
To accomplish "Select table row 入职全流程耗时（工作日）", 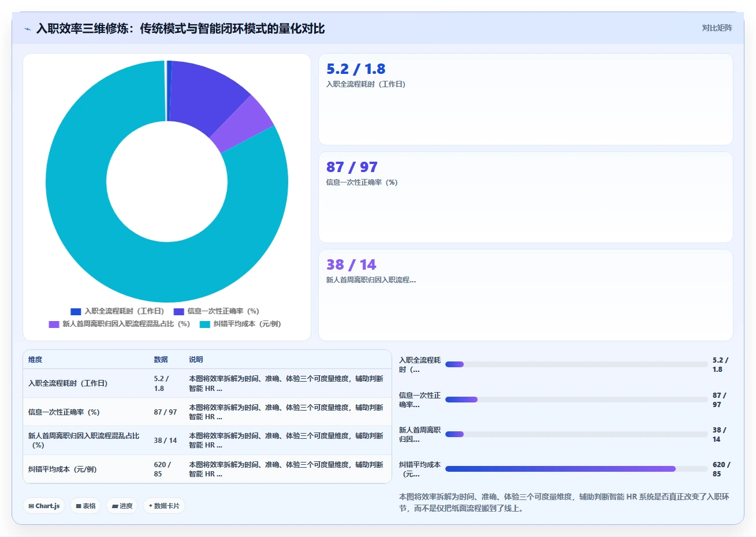I will [207, 383].
